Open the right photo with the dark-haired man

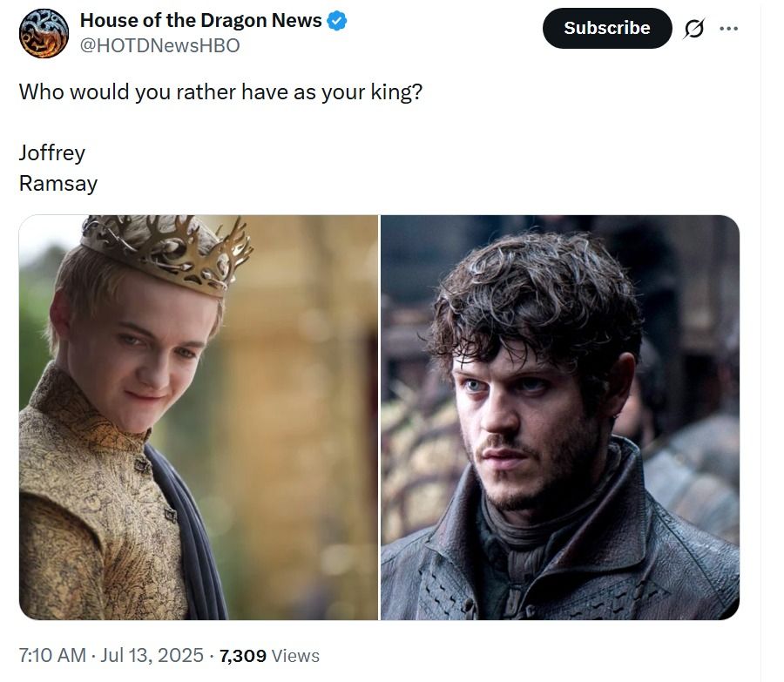560,417
